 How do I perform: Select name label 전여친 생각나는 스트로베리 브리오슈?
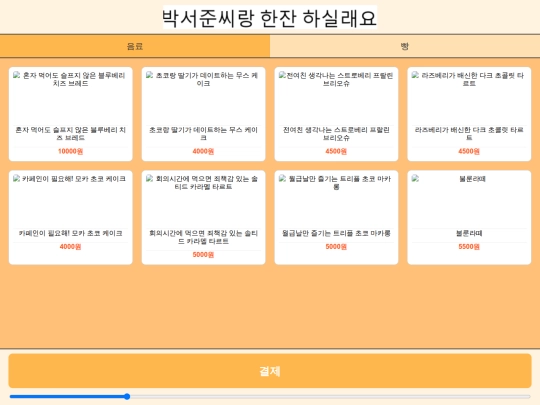tap(336, 134)
